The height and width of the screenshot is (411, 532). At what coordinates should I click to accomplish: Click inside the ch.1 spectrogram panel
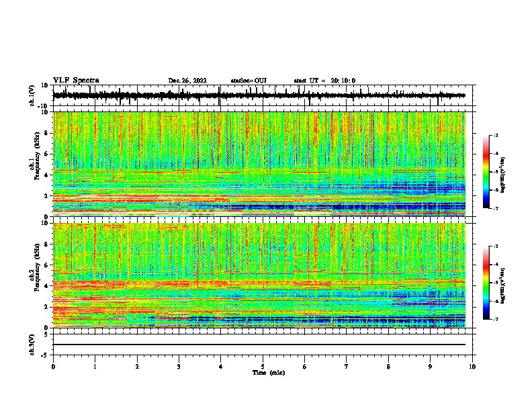click(x=259, y=164)
